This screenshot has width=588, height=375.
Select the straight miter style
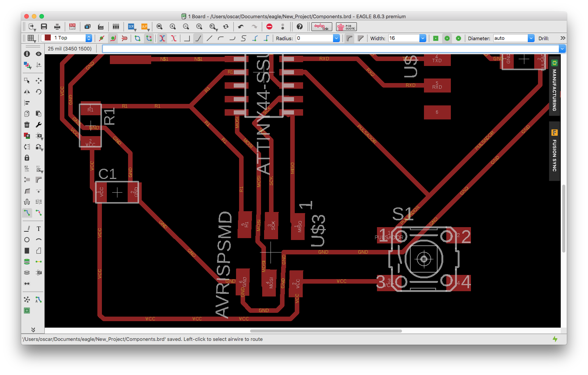click(361, 38)
